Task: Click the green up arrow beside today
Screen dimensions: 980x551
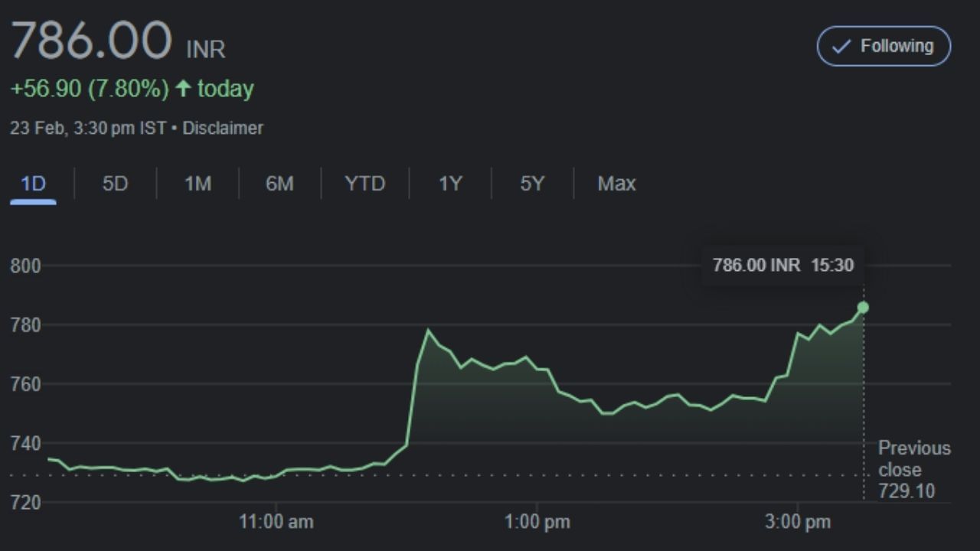Action: point(183,89)
